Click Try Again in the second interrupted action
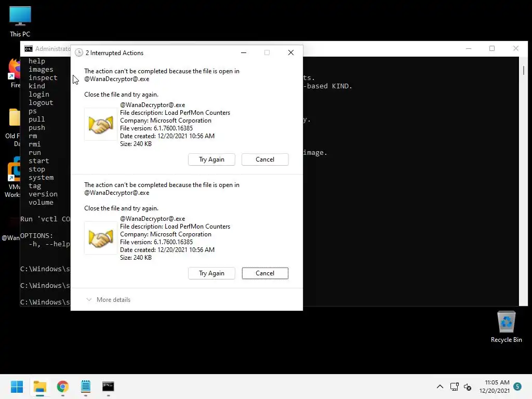532x399 pixels. [211, 273]
